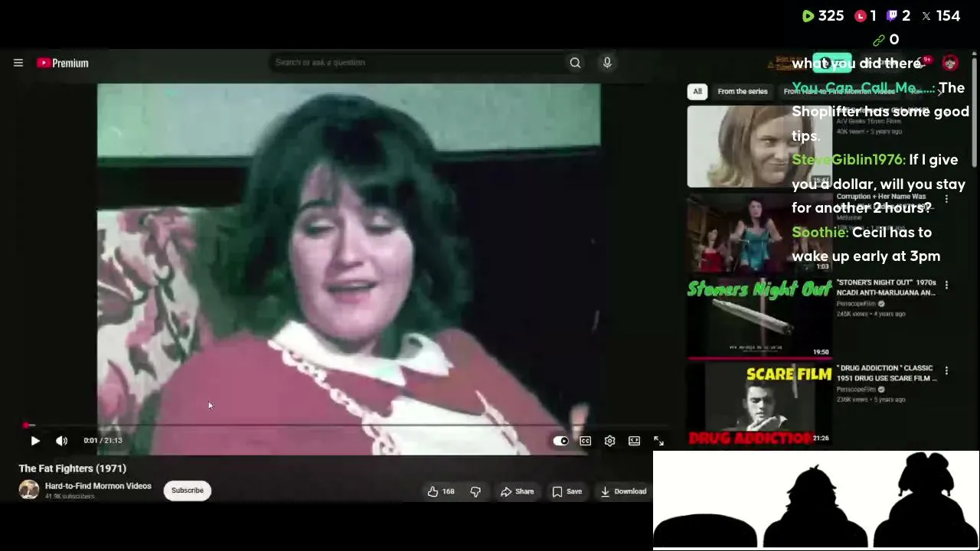Enter fullscreen mode

658,441
